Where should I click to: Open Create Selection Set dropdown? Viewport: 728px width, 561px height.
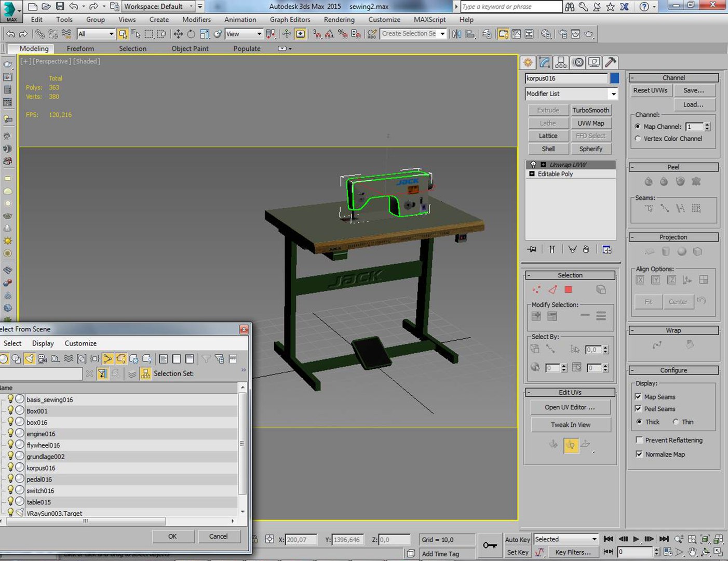442,34
